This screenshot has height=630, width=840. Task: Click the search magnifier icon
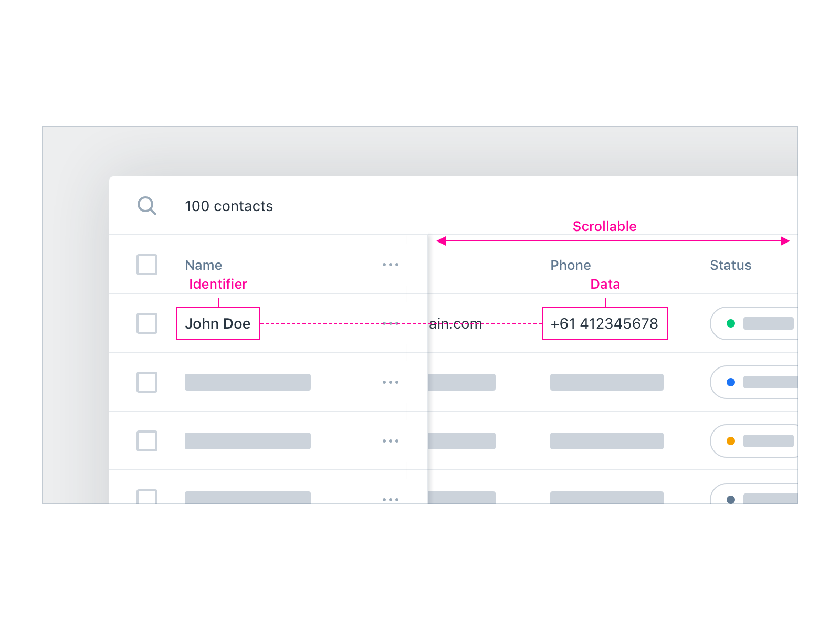tap(146, 206)
